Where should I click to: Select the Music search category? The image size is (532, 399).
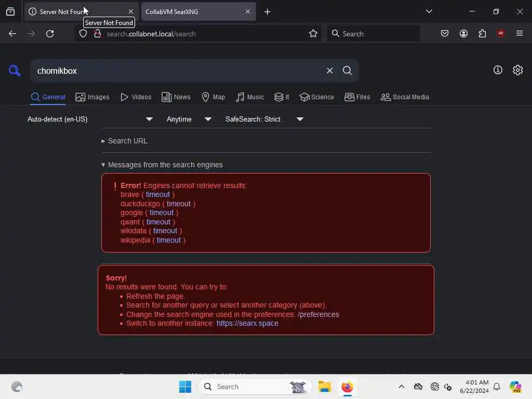(x=250, y=97)
